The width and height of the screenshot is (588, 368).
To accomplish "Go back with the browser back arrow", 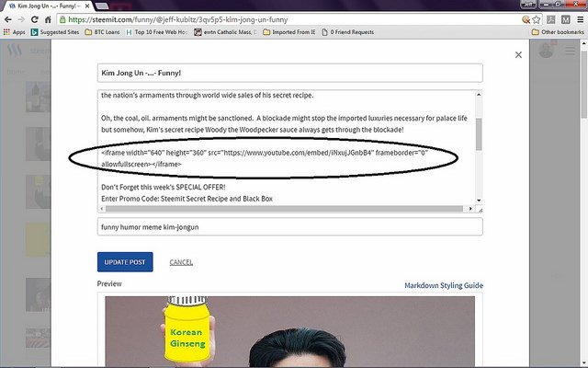I will (8, 20).
